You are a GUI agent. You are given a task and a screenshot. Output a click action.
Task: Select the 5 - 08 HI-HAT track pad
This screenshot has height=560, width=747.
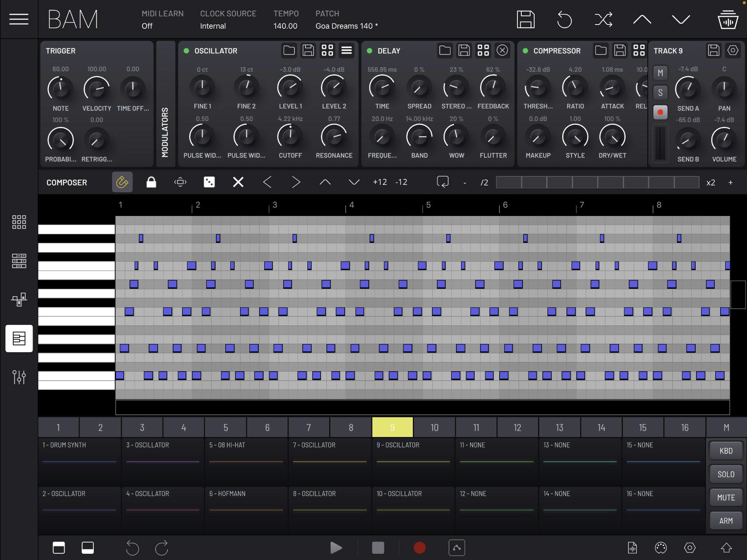tap(245, 461)
